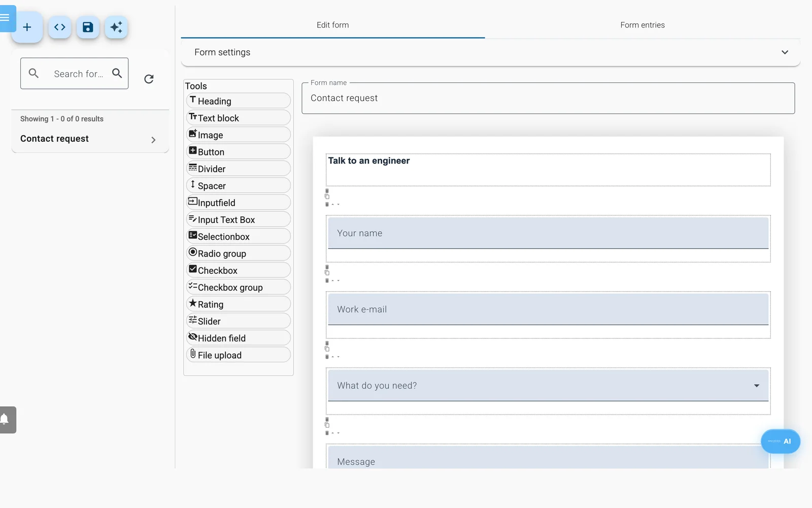Open the hamburger menu in the corner
The image size is (812, 508).
(6, 18)
